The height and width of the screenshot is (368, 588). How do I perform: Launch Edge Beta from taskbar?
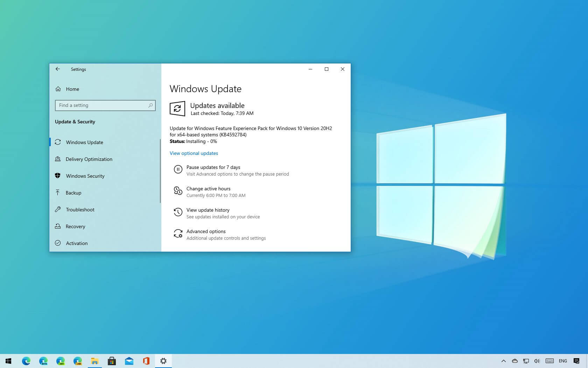pos(43,361)
